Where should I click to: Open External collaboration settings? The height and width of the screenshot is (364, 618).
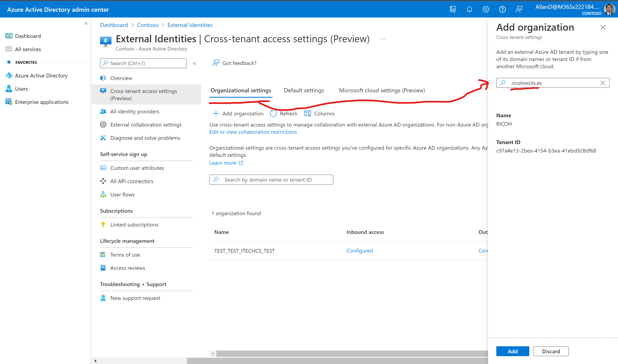tap(146, 125)
